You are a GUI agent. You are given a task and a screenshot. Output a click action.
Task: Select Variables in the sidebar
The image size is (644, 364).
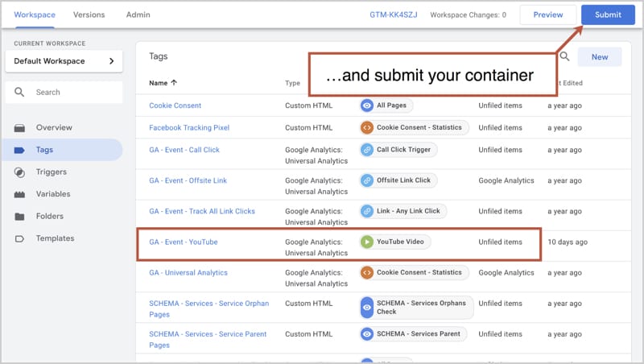pos(53,194)
